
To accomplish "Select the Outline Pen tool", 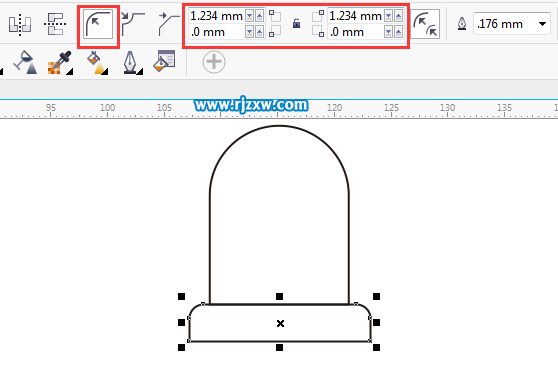I will coord(132,63).
